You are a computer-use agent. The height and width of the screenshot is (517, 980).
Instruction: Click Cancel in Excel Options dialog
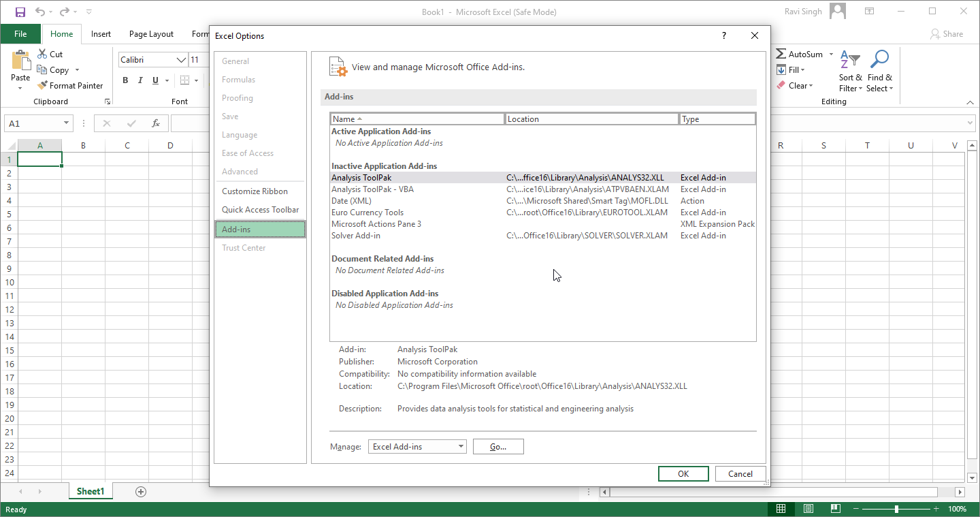pyautogui.click(x=740, y=474)
